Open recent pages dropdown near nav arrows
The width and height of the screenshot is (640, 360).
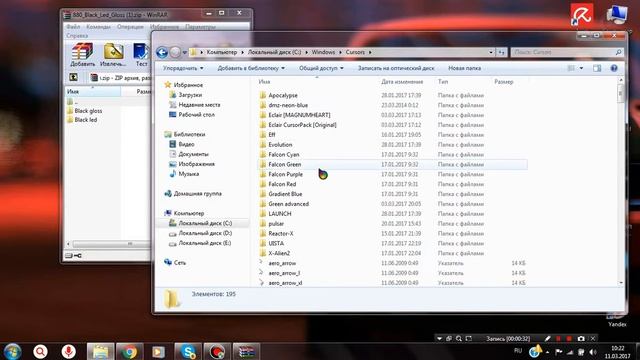pos(185,52)
